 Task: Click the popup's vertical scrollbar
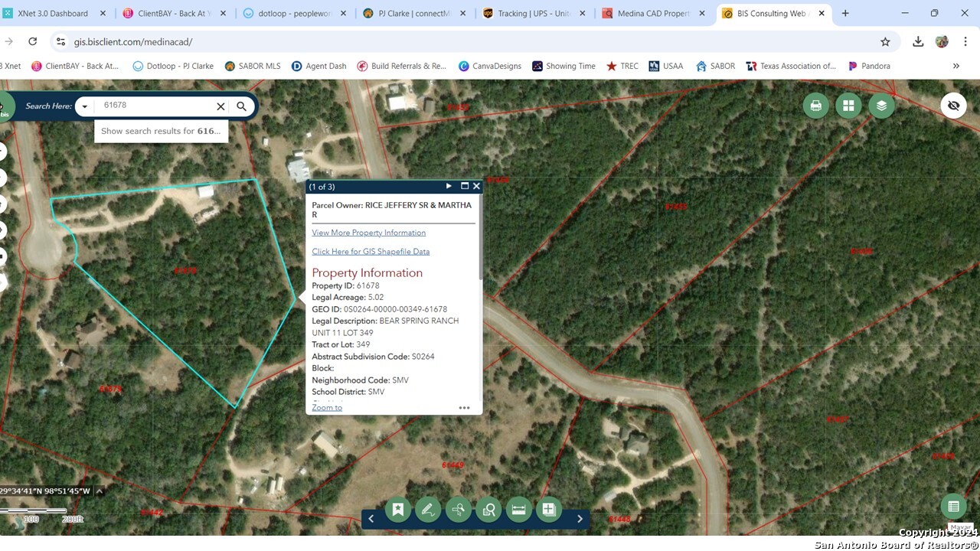coord(480,239)
